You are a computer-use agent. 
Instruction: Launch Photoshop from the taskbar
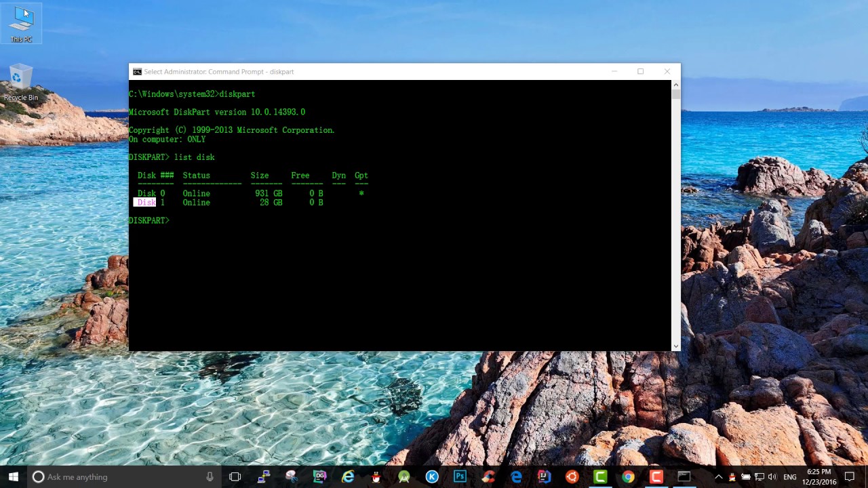(460, 476)
